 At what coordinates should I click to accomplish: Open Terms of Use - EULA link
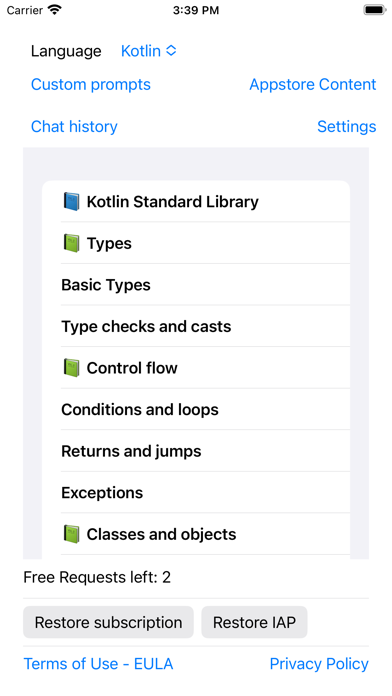click(98, 664)
